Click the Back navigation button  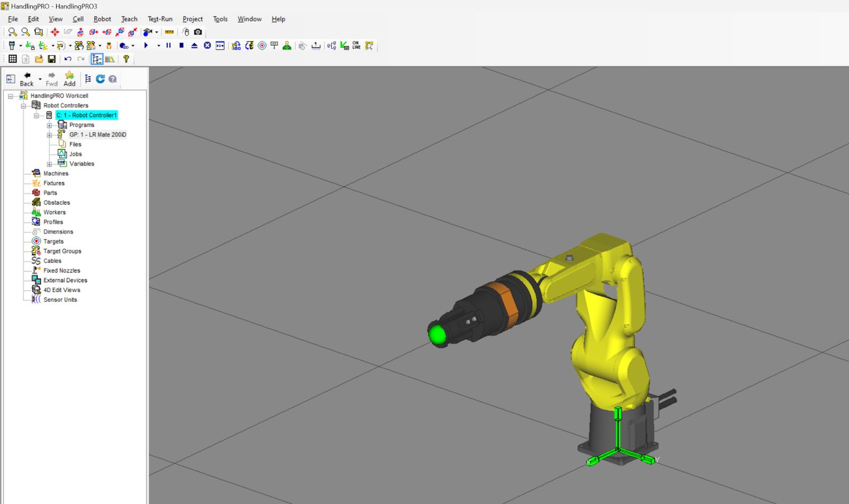[x=27, y=79]
